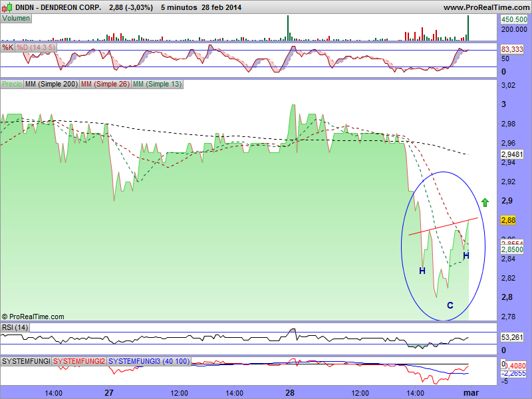The image size is (532, 399).
Task: Click the candlestick chart icon beside DNDN
Action: point(7,7)
